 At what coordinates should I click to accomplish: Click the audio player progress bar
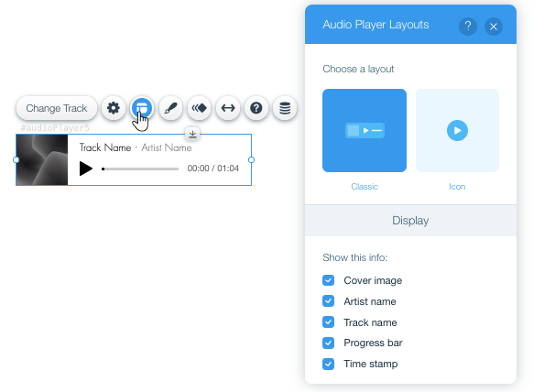tap(140, 169)
